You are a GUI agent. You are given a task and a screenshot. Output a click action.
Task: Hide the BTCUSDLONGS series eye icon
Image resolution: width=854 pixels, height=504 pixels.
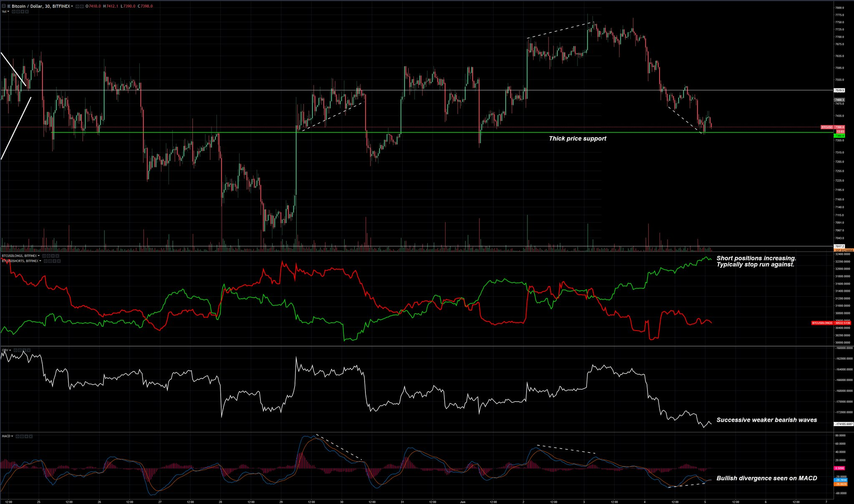44,256
